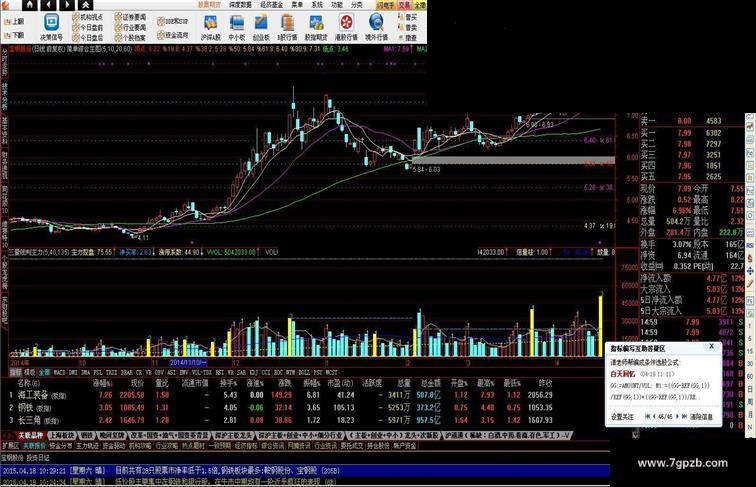Viewport: 756px width, 487px height.
Task: Open 股指期货 index futures icon
Action: click(316, 27)
